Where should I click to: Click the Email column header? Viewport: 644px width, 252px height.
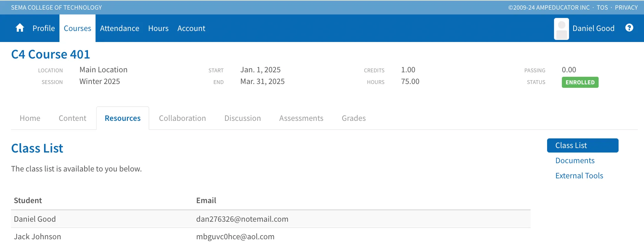pyautogui.click(x=206, y=200)
